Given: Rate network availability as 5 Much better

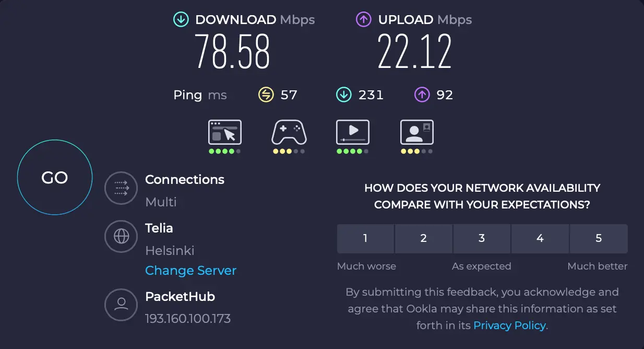Looking at the screenshot, I should pyautogui.click(x=598, y=238).
